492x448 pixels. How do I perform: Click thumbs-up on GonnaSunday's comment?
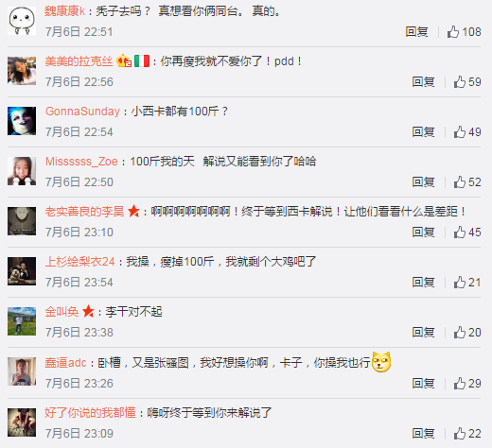pos(467,132)
